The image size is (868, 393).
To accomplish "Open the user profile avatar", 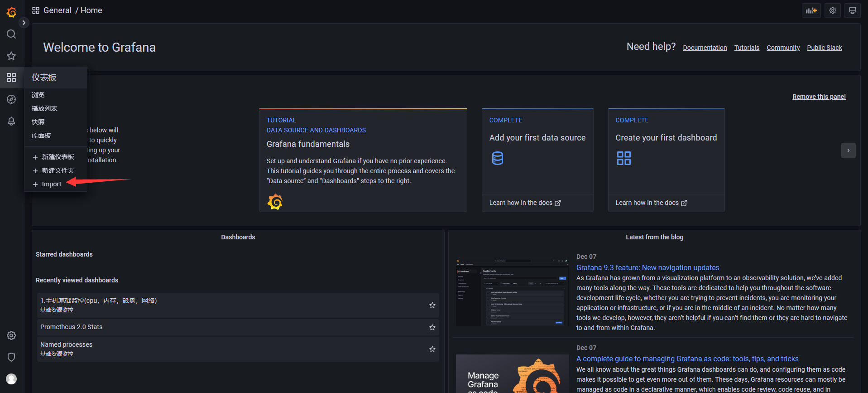I will (11, 379).
